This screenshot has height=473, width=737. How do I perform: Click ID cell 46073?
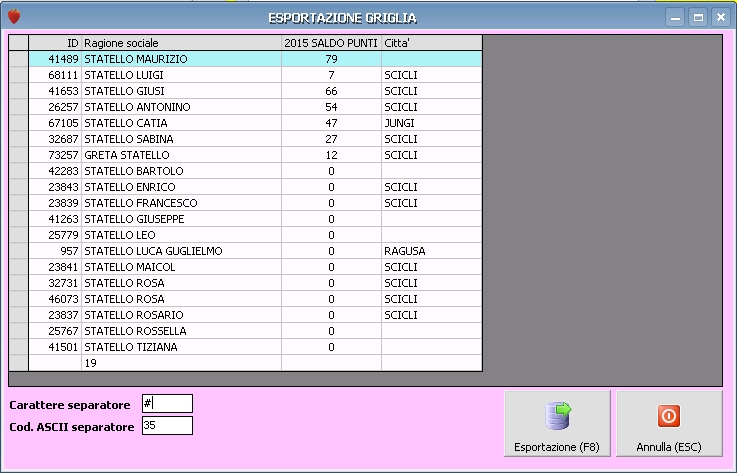coord(55,299)
